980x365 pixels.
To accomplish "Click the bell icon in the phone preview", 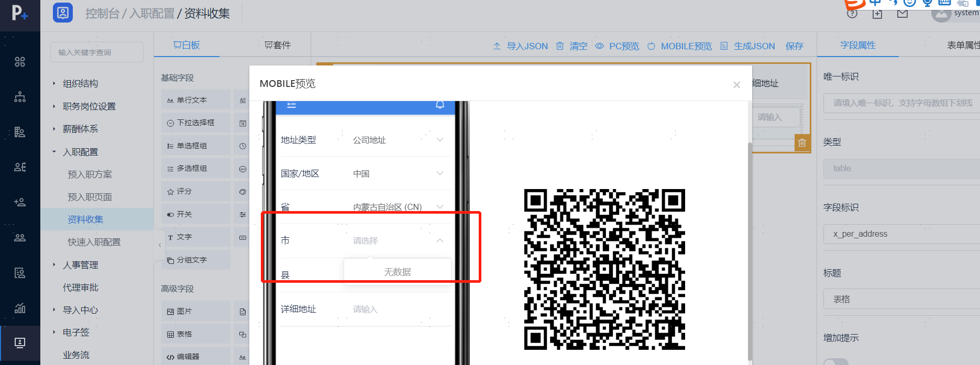I will click(x=440, y=105).
